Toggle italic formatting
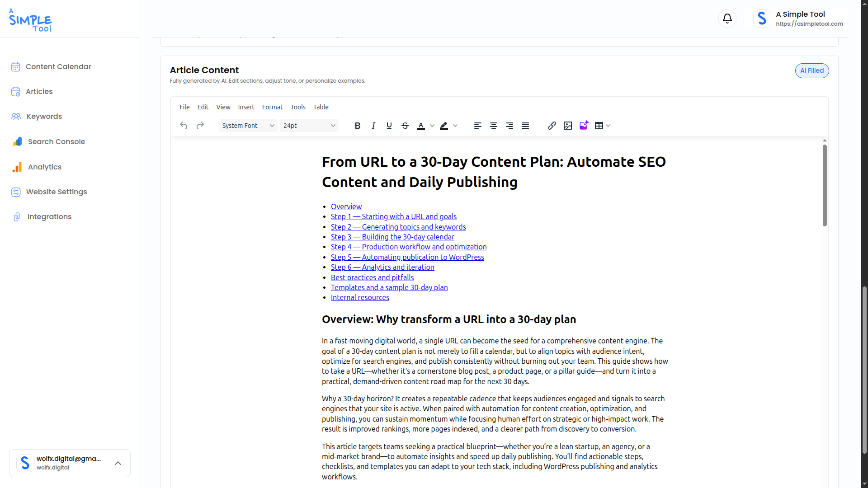The height and width of the screenshot is (488, 868). pyautogui.click(x=373, y=125)
